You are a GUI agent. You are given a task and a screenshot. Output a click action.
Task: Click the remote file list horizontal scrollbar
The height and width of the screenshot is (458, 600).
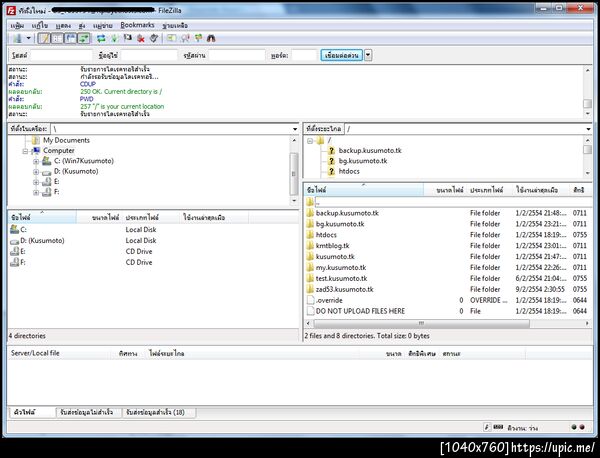click(421, 324)
